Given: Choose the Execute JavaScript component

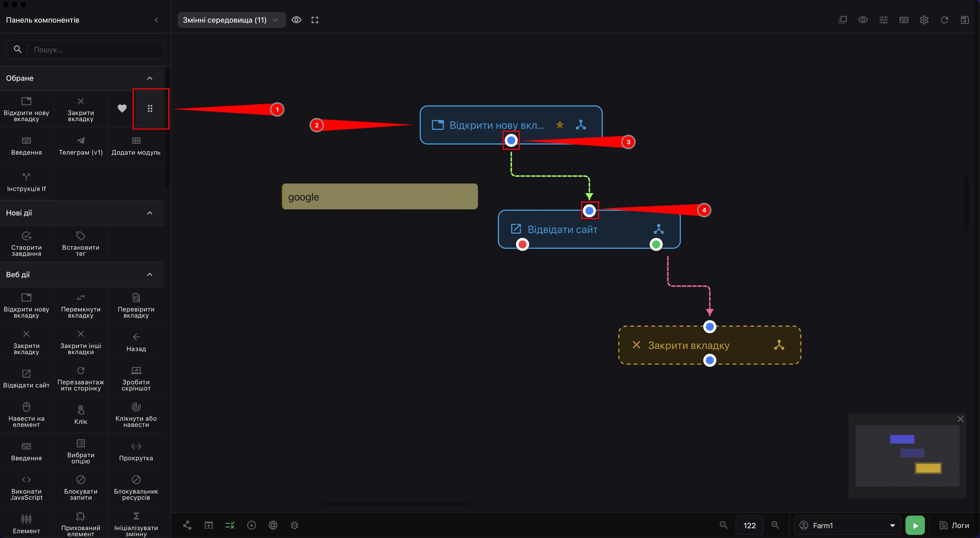Looking at the screenshot, I should pyautogui.click(x=26, y=488).
